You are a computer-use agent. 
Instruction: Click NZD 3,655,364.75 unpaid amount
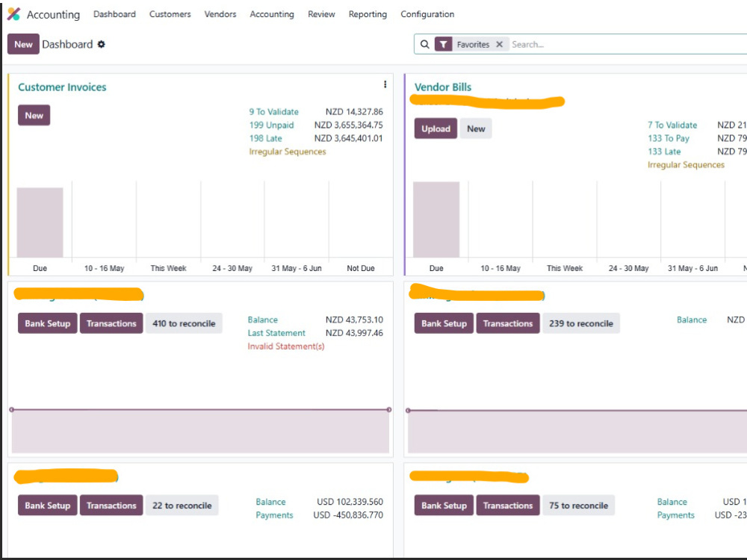(x=348, y=125)
